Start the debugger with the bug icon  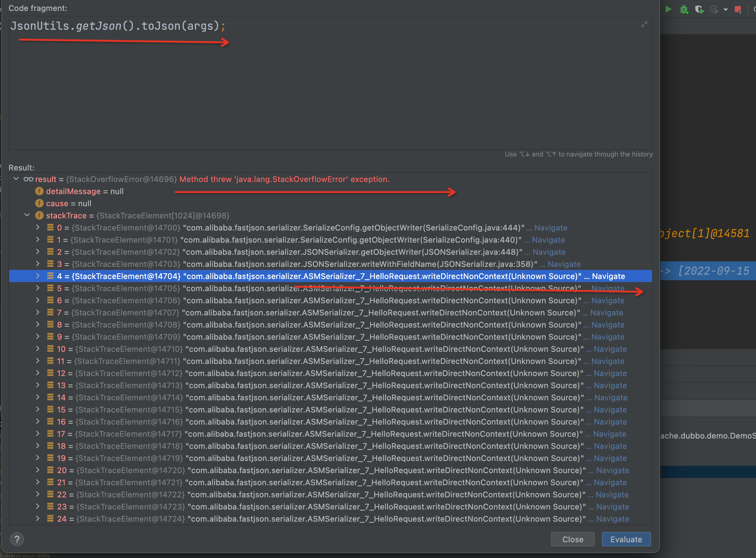point(684,9)
